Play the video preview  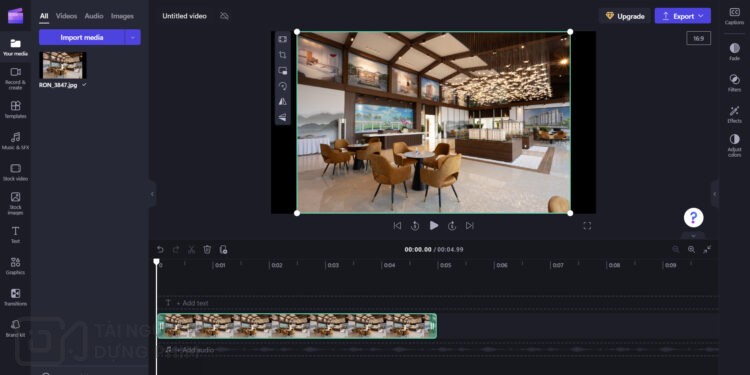(x=434, y=225)
